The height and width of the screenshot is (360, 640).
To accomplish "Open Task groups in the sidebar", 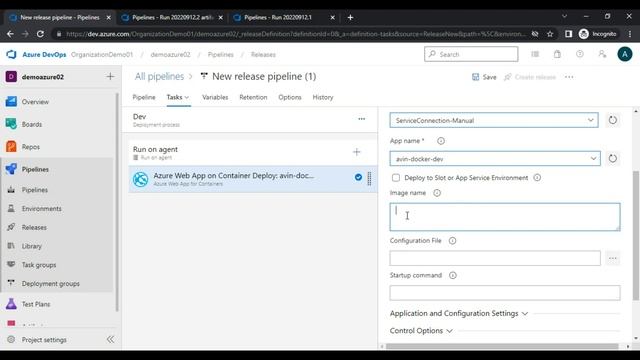I will [x=39, y=265].
